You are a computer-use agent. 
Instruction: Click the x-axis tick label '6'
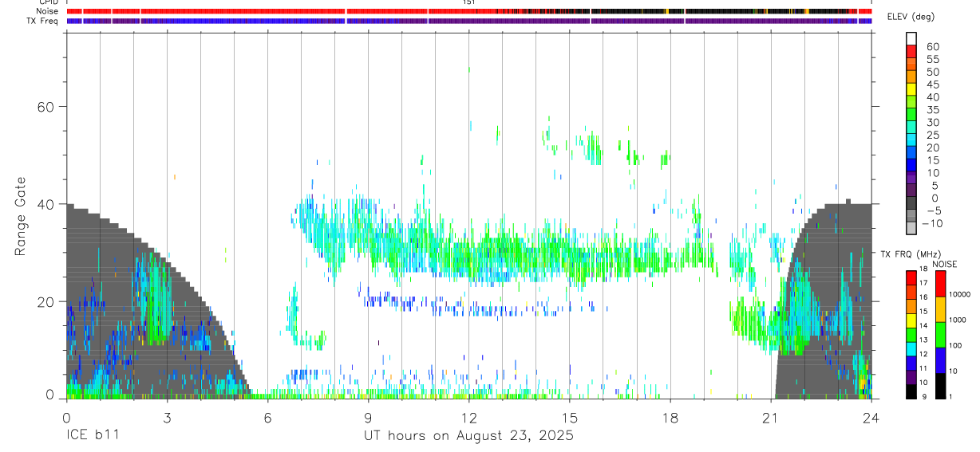click(x=267, y=417)
